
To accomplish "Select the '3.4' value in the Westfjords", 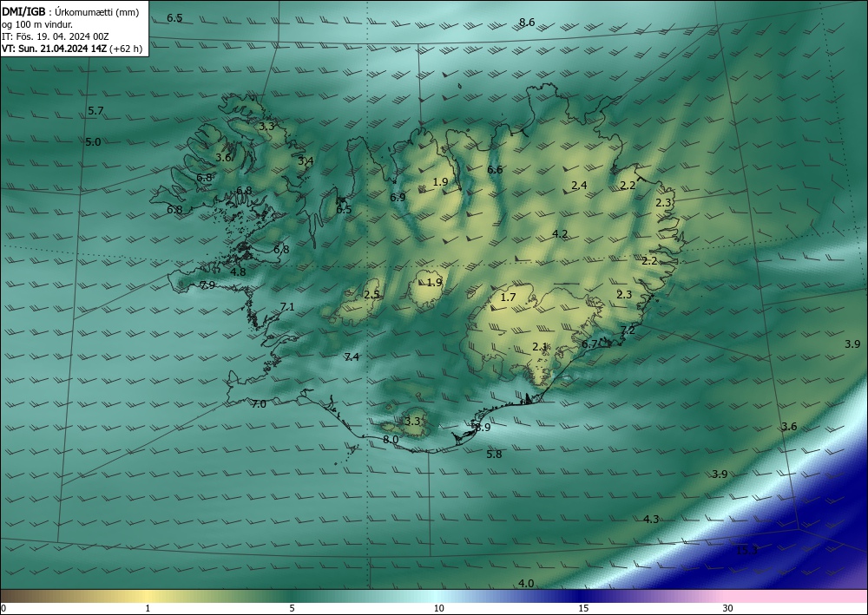I will click(306, 161).
